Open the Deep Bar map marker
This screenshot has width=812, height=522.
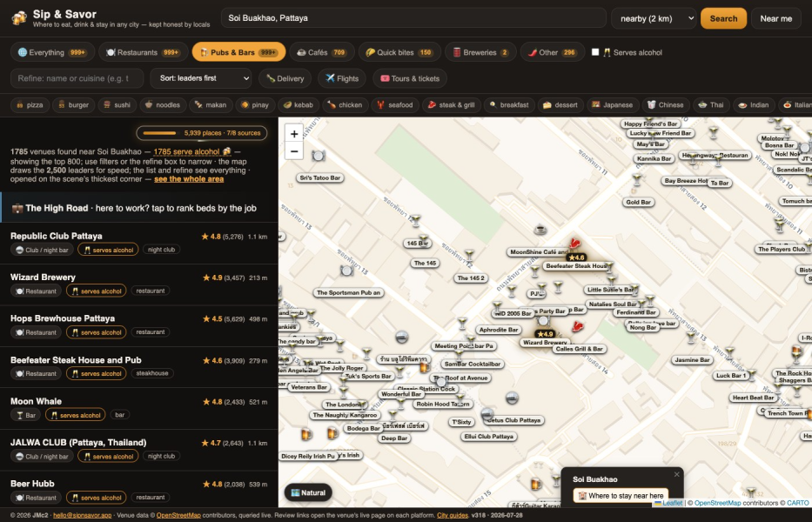(394, 438)
